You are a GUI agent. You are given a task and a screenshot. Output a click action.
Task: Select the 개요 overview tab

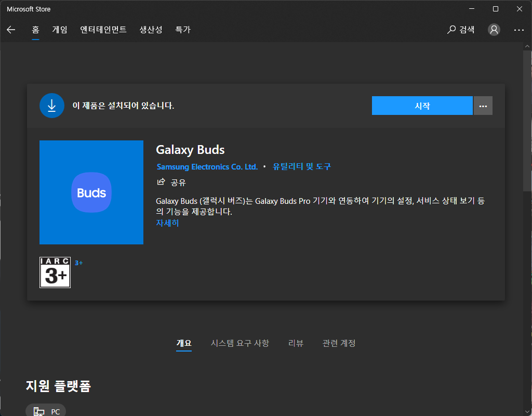coord(184,343)
